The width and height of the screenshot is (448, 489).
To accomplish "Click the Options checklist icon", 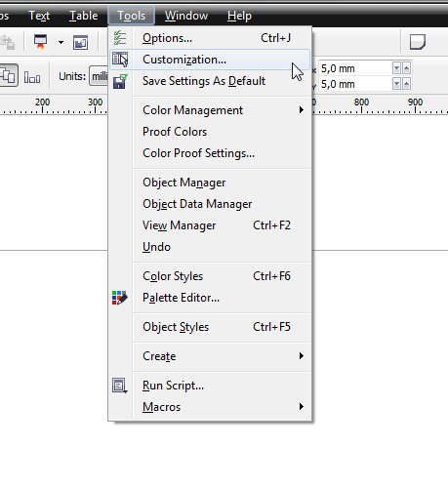I will coord(120,38).
